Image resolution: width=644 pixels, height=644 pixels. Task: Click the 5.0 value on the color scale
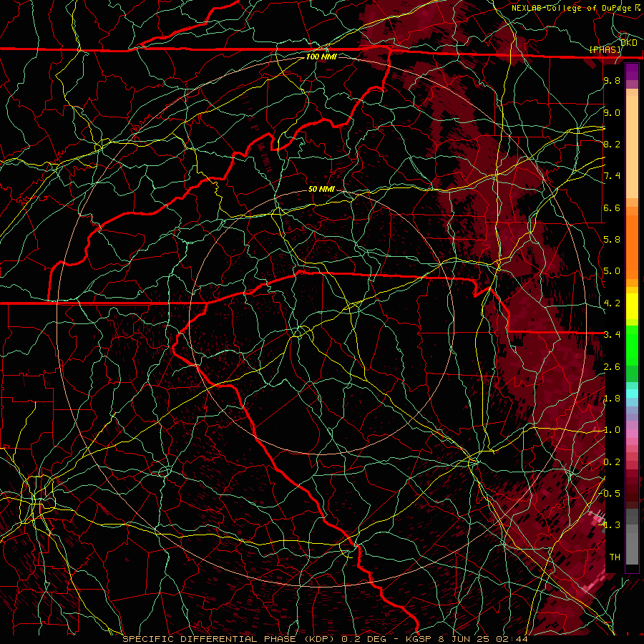click(612, 271)
